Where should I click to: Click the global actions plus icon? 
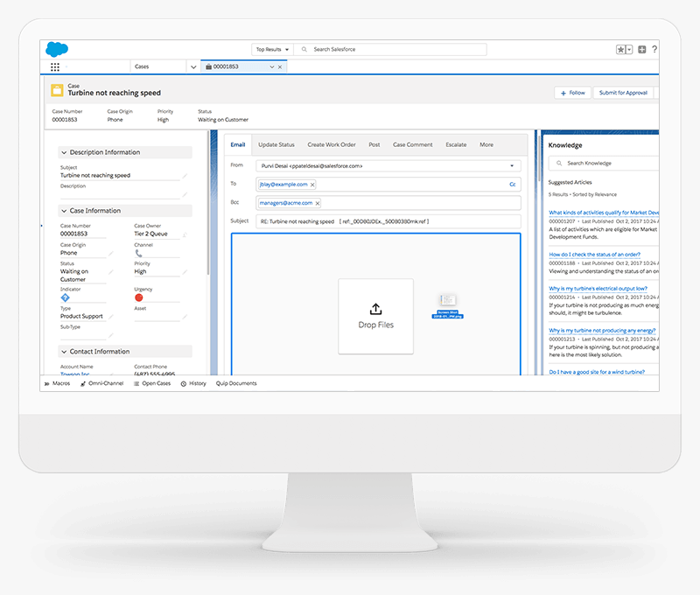tap(642, 50)
